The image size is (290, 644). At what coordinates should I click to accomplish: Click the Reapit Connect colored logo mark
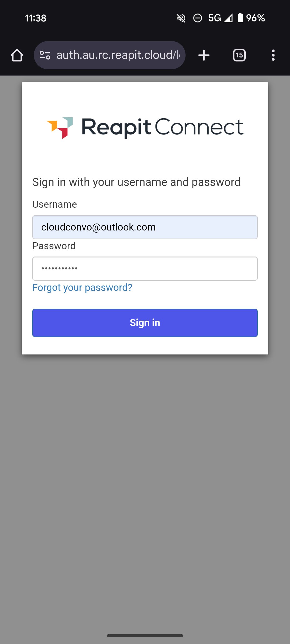(60, 127)
